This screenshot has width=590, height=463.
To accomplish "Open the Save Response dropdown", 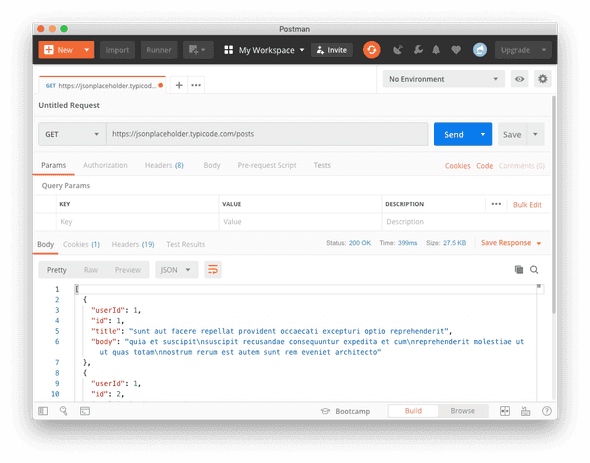I will pos(511,243).
